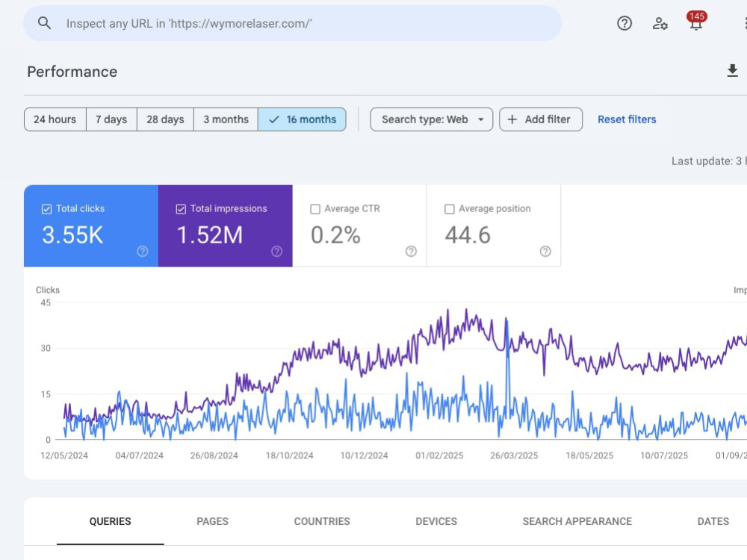Uncheck the Total clicks checkbox

(46, 209)
